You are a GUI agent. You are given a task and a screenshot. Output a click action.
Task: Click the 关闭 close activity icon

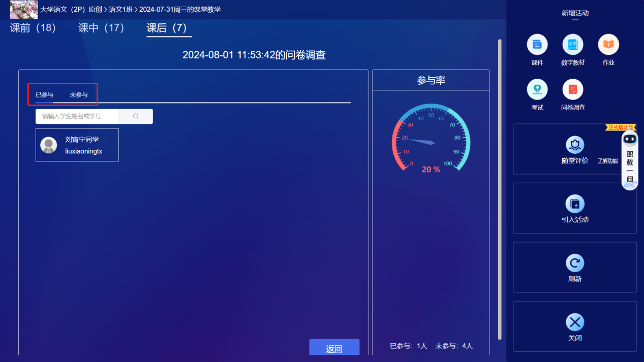(x=574, y=322)
